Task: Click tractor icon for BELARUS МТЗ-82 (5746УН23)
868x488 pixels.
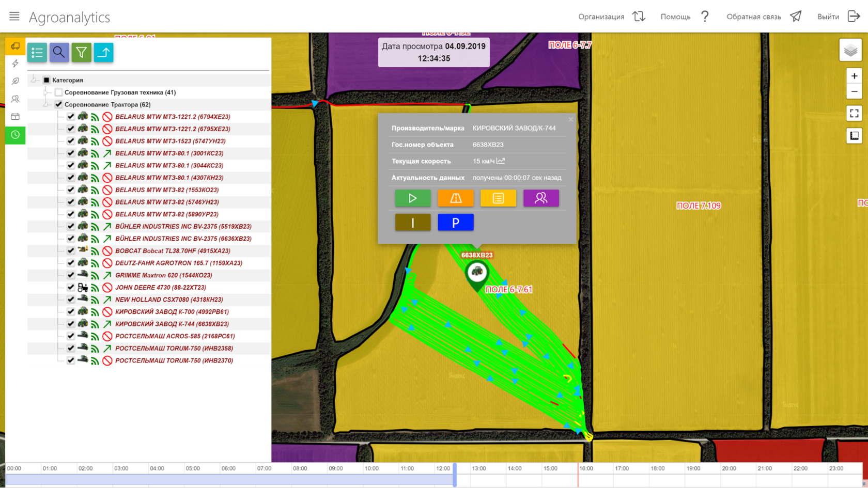Action: tap(83, 201)
